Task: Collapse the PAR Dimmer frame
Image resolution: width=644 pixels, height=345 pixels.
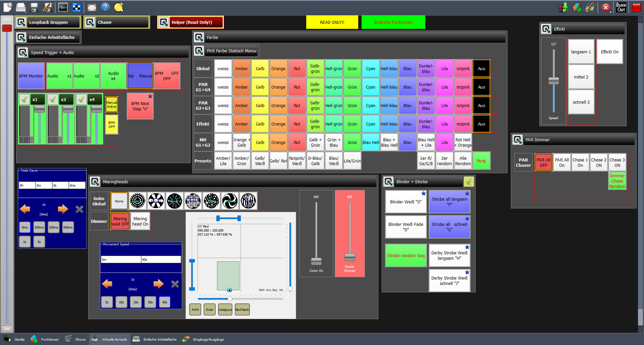Action: click(x=518, y=140)
